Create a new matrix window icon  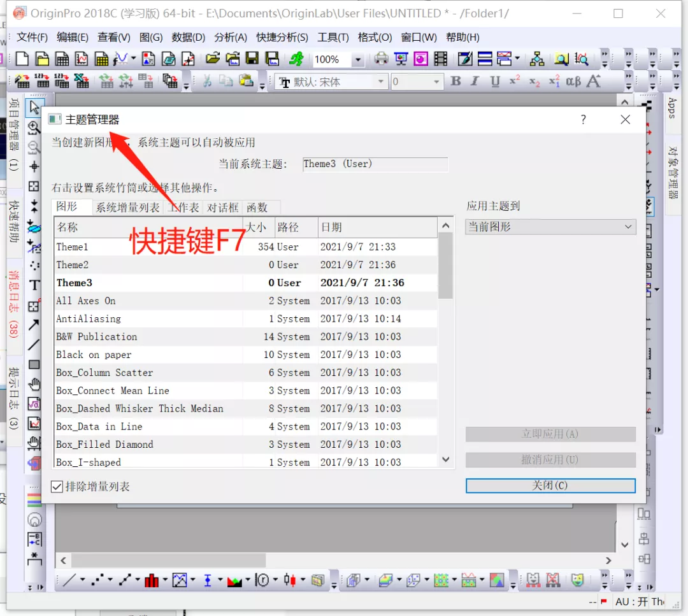(102, 59)
